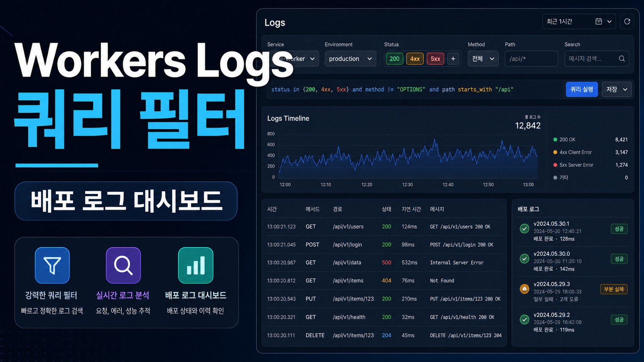Click success check icon for v2024.05.30.1
Viewport: 644px width, 362px height.
click(524, 229)
